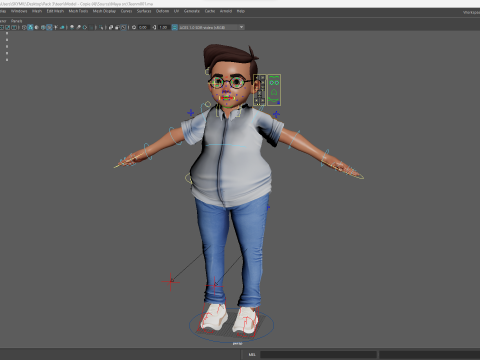This screenshot has width=480, height=360.
Task: Select the character's glasses on the face
Action: click(x=229, y=82)
